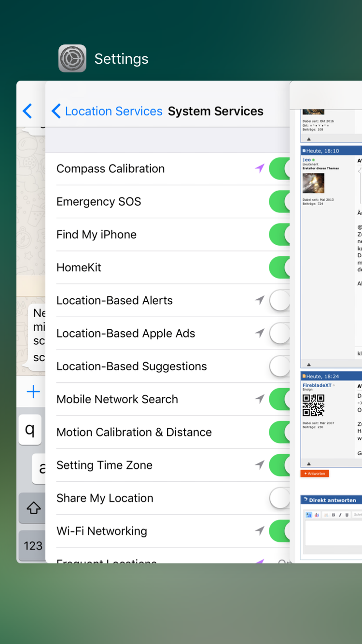Tap purple location arrow beside Compass Calibration
Image resolution: width=362 pixels, height=644 pixels.
point(260,168)
